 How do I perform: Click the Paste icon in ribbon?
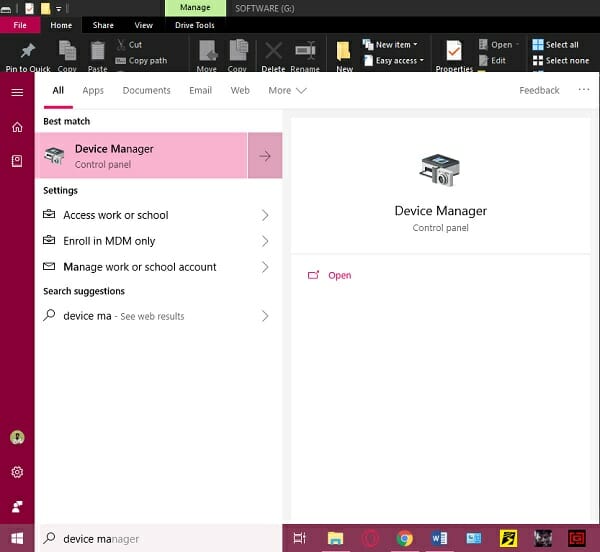tap(98, 51)
